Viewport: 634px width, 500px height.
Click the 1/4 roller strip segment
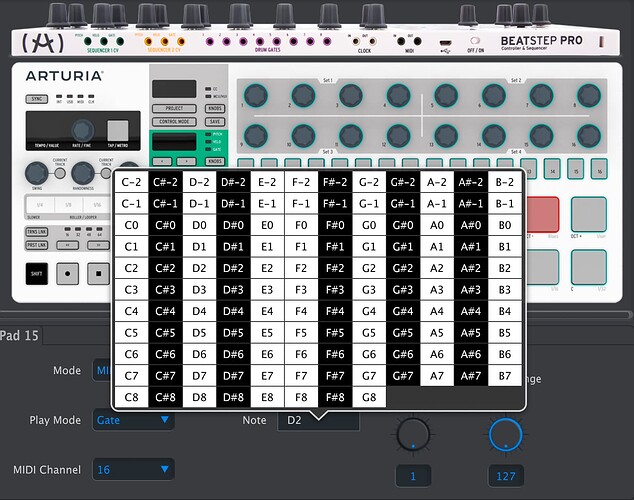point(40,205)
